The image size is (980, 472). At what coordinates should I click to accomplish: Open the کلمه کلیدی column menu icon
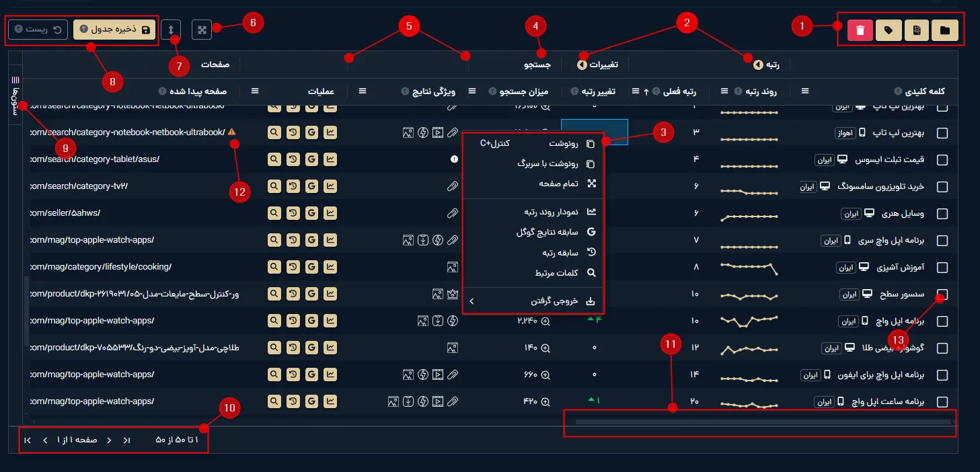tap(805, 91)
